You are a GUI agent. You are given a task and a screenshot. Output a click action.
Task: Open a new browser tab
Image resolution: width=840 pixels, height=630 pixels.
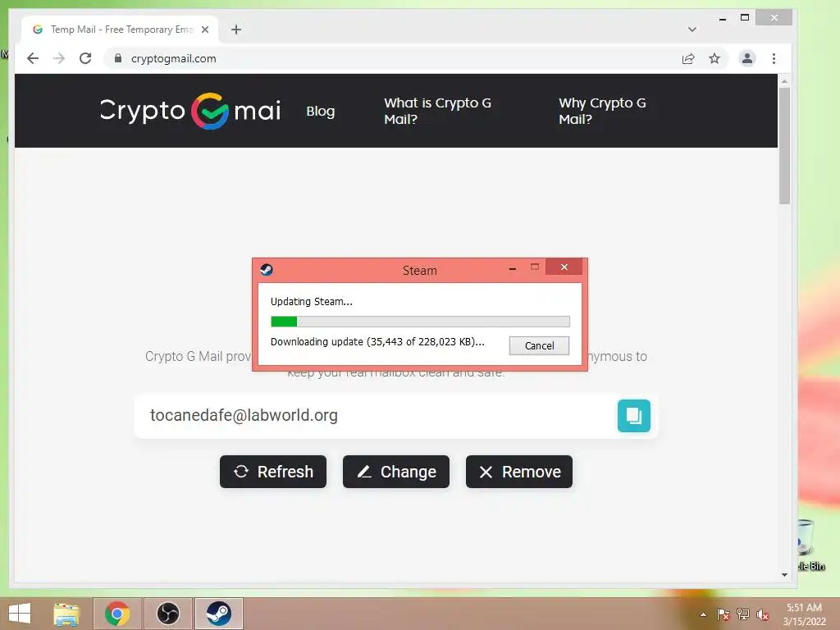click(x=236, y=30)
